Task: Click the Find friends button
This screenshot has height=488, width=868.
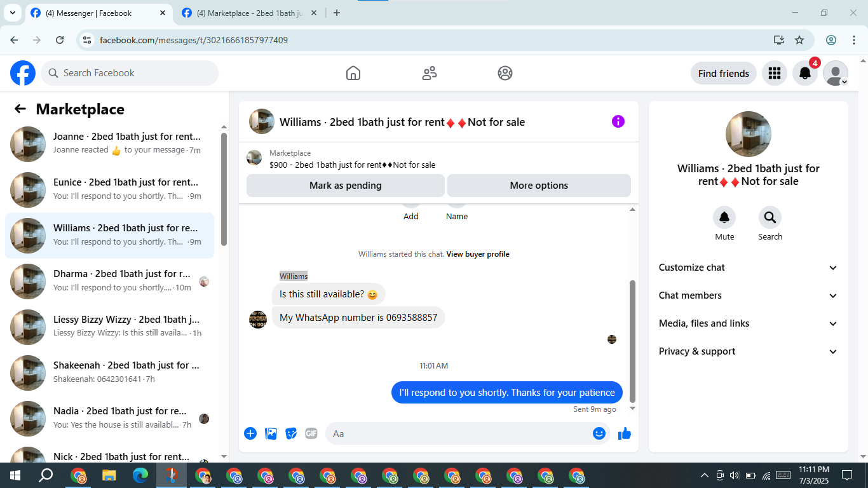Action: (x=724, y=73)
